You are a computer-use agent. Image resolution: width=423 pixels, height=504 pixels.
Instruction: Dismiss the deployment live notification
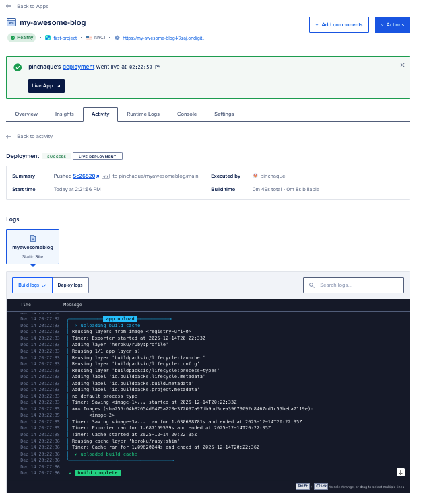[x=403, y=65]
